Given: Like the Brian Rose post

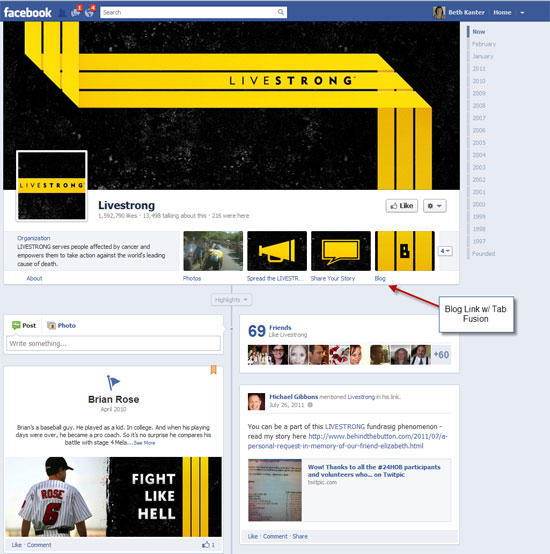Looking at the screenshot, I should tap(17, 545).
